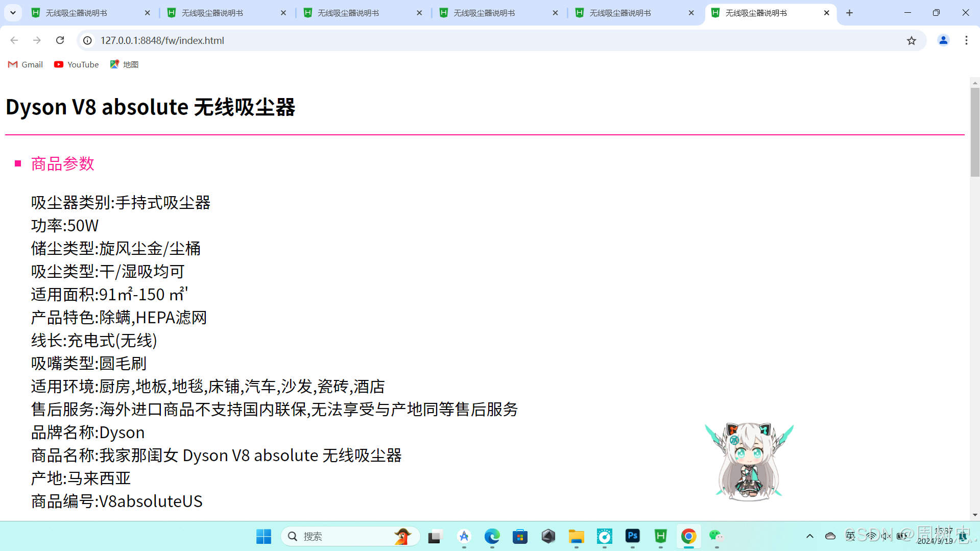
Task: View site information icon
Action: coord(88,40)
